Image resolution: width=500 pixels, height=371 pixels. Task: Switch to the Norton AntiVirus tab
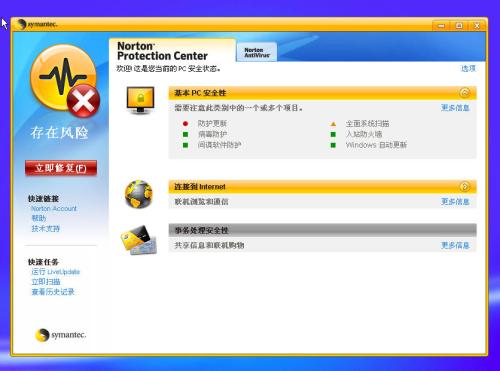pos(257,52)
